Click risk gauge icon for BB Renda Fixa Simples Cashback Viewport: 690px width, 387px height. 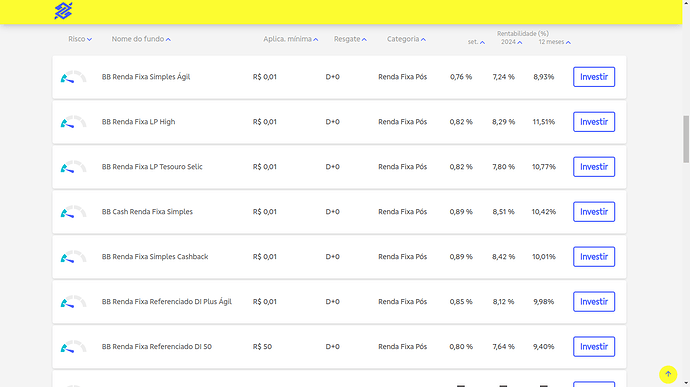click(73, 257)
